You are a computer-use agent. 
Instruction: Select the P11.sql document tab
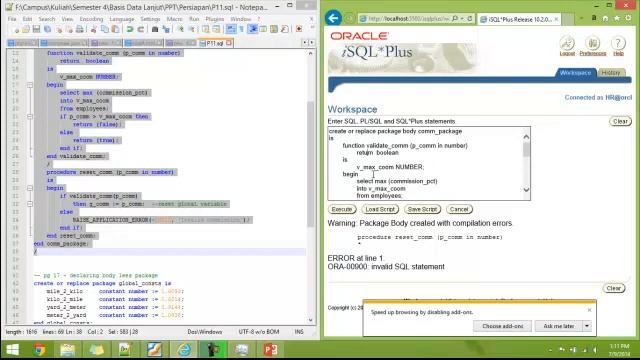(x=215, y=43)
